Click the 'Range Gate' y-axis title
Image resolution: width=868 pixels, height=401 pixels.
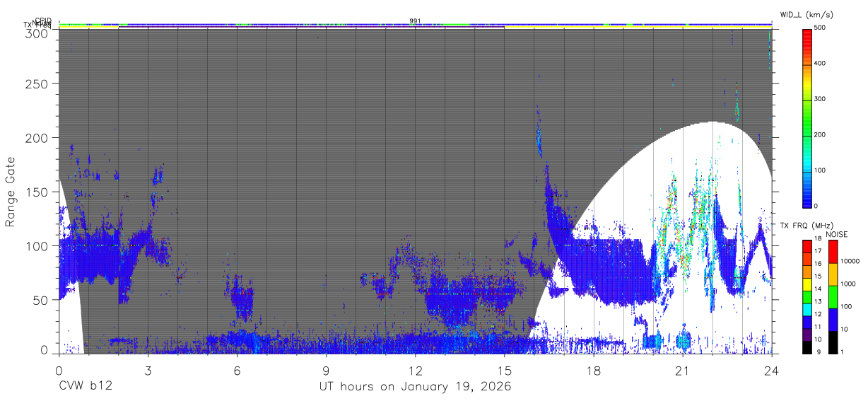pos(11,193)
